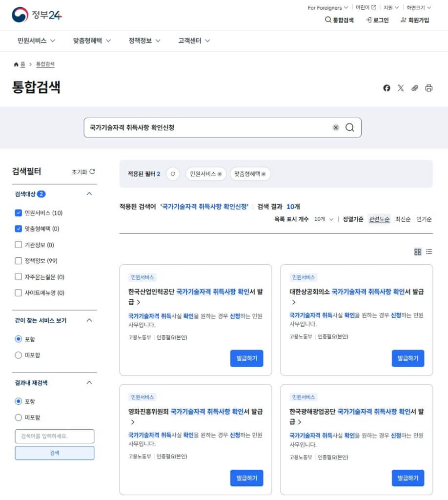The width and height of the screenshot is (448, 500).
Task: Switch to list view icon
Action: tap(429, 251)
